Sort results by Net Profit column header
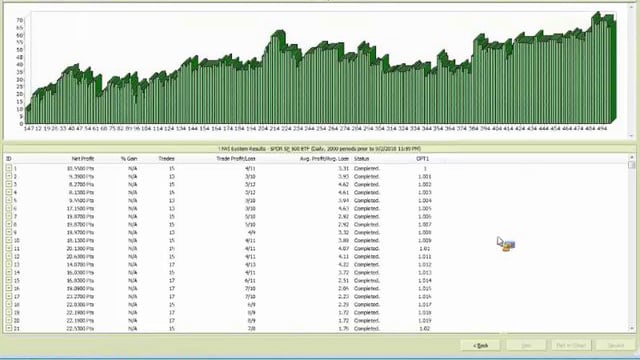Image resolution: width=640 pixels, height=360 pixels. tap(83, 158)
